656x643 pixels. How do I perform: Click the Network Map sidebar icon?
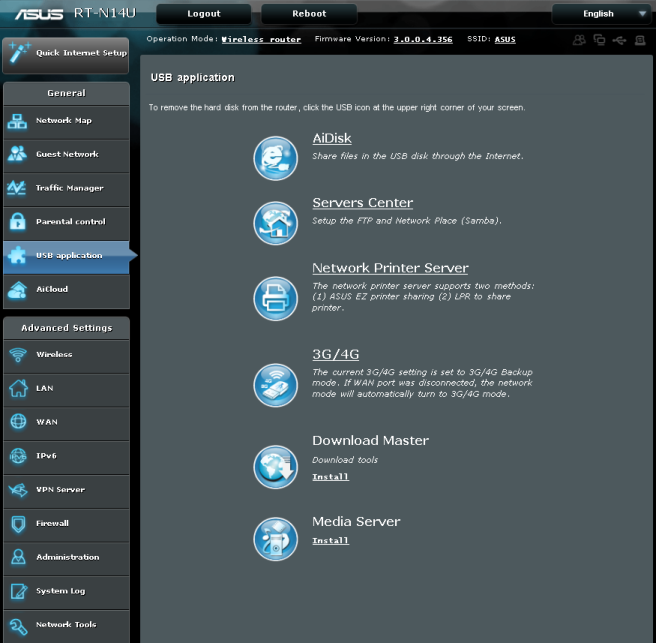point(17,121)
